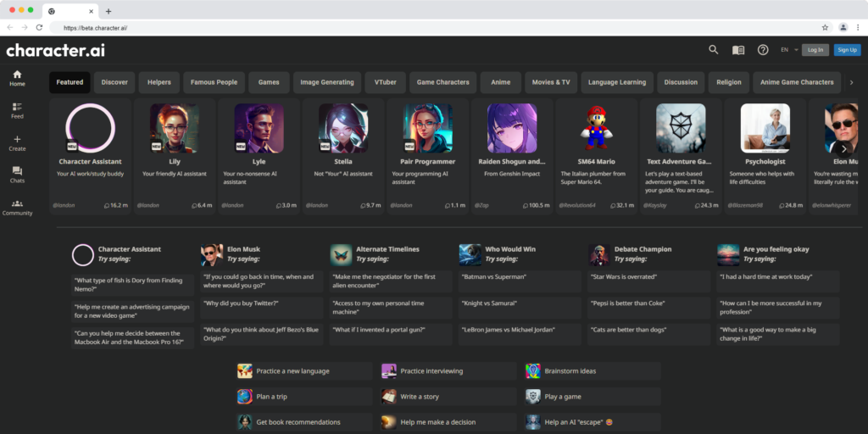The width and height of the screenshot is (868, 434).
Task: Click the Brainstorm ideas icon
Action: 532,371
